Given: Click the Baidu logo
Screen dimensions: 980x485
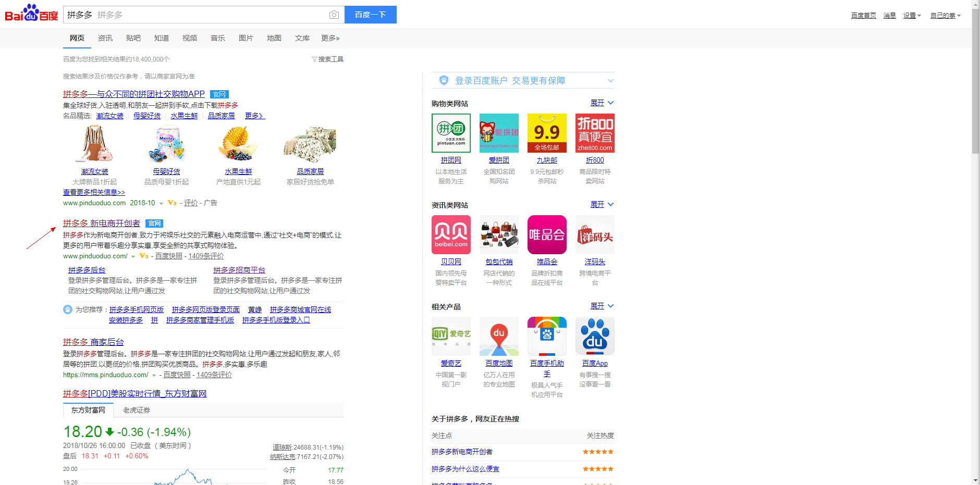Looking at the screenshot, I should pyautogui.click(x=31, y=14).
